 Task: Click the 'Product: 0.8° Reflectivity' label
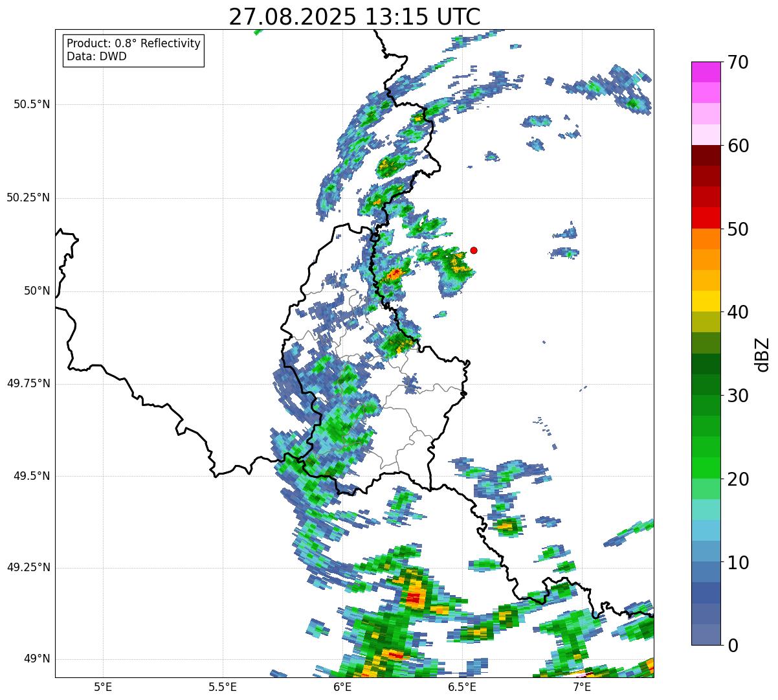click(134, 43)
